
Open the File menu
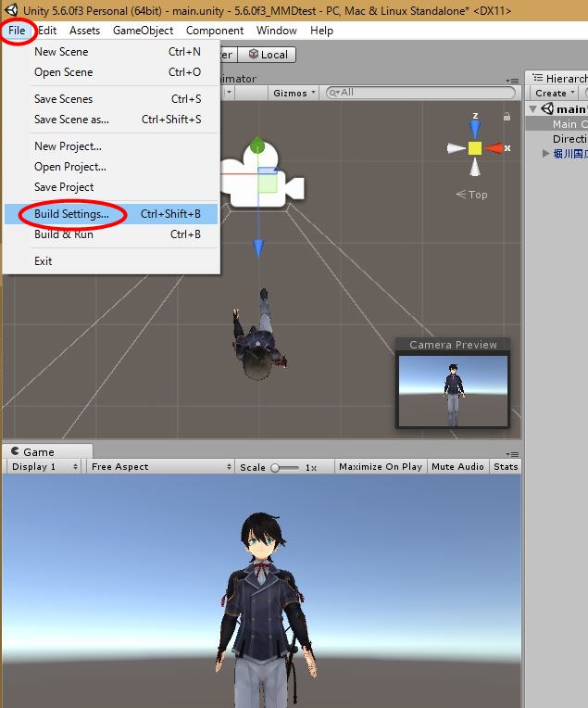[17, 31]
